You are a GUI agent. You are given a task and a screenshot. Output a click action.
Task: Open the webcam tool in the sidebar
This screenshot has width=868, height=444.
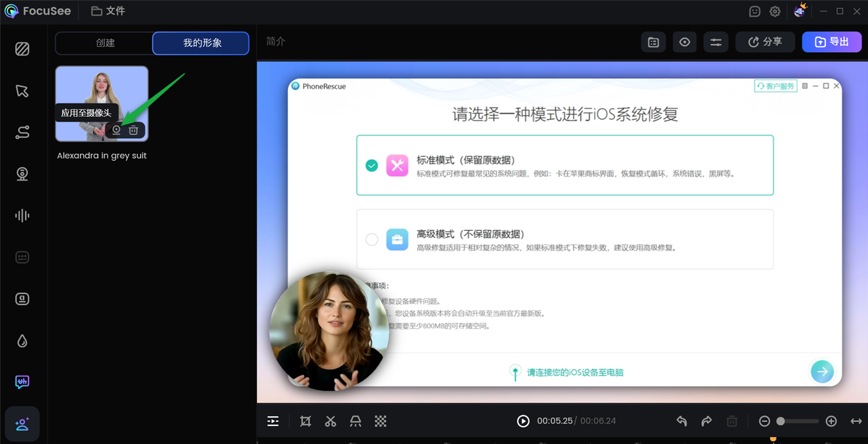tap(22, 174)
